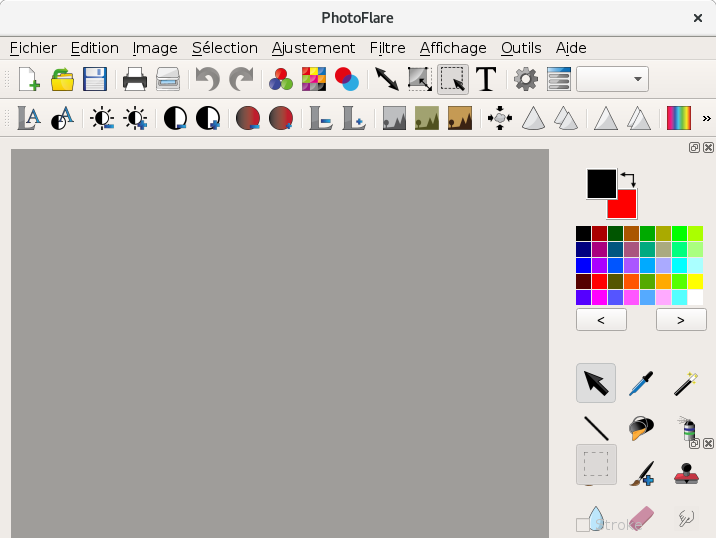Toggle the Stroke checkbox

point(583,524)
